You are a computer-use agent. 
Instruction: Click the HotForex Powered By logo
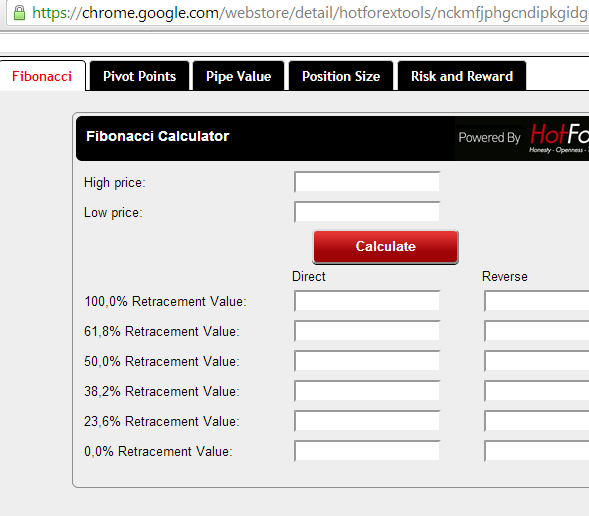(522, 139)
